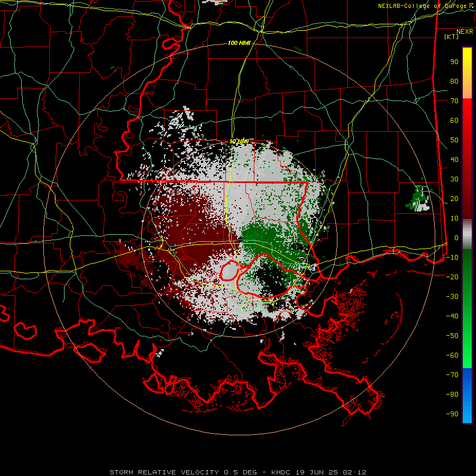Click the -40 value on velocity scale

tap(452, 316)
